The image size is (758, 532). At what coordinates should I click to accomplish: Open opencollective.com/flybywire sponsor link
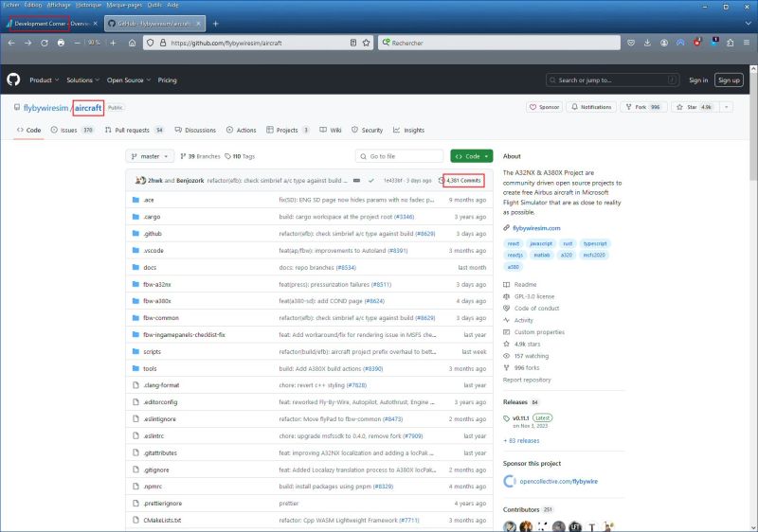point(558,481)
